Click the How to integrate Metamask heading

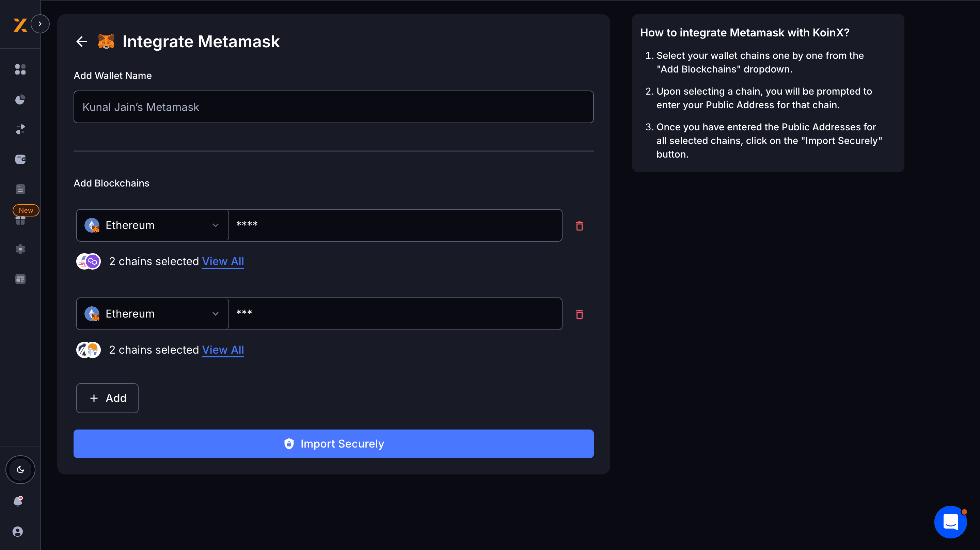(744, 33)
